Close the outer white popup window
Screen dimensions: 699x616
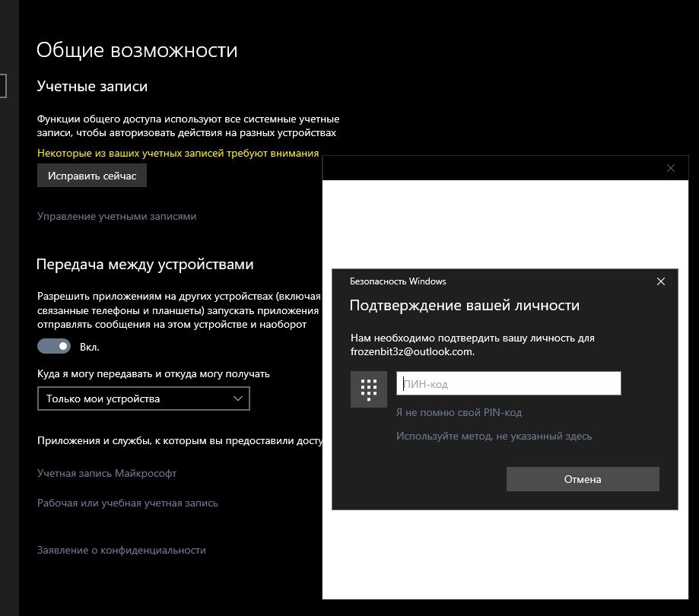[670, 168]
